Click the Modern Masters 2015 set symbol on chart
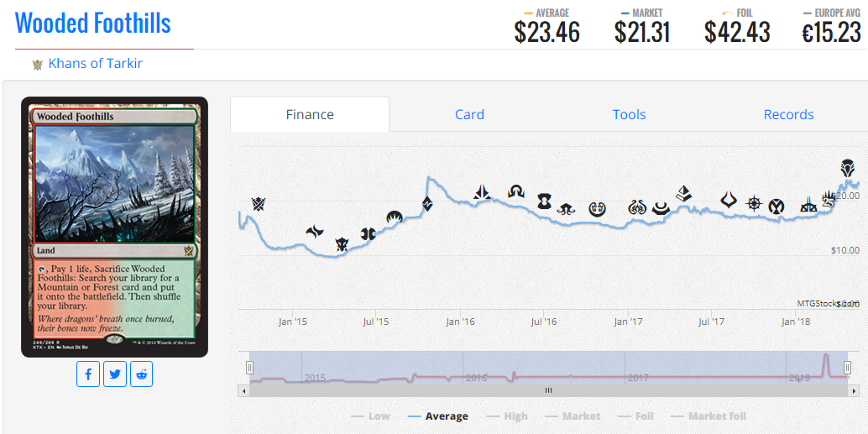 369,233
